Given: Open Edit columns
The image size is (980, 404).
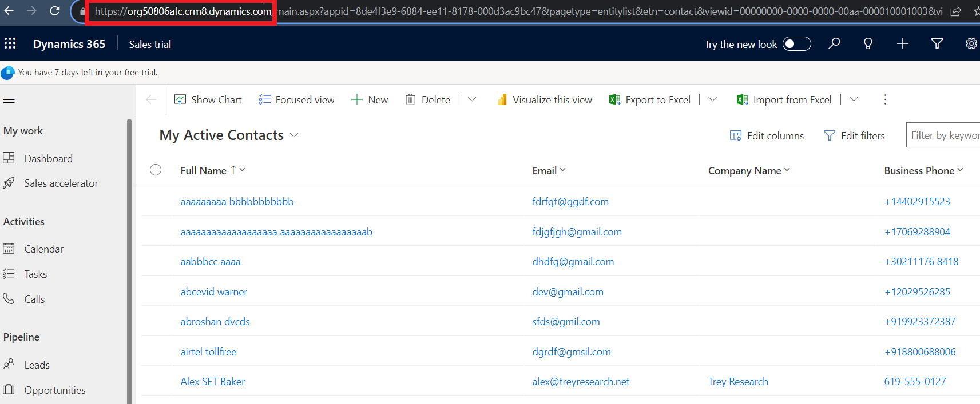Looking at the screenshot, I should click(x=767, y=135).
